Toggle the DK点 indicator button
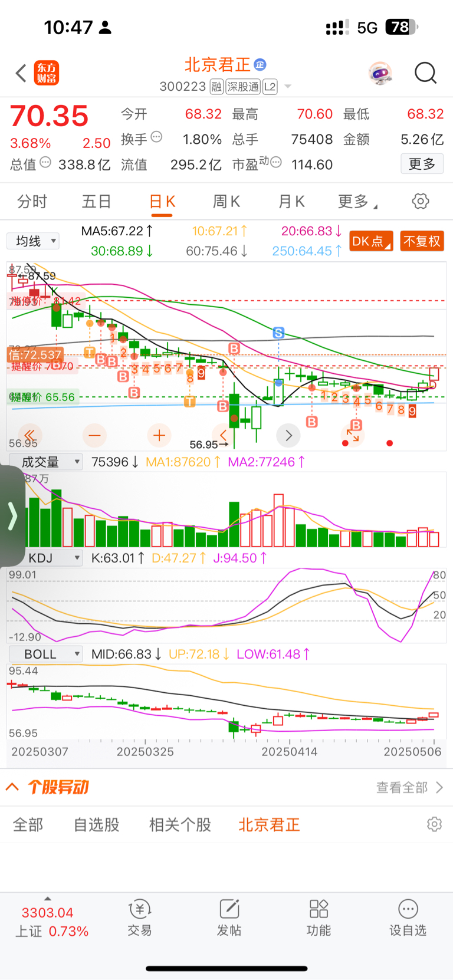The image size is (453, 980). pyautogui.click(x=371, y=241)
